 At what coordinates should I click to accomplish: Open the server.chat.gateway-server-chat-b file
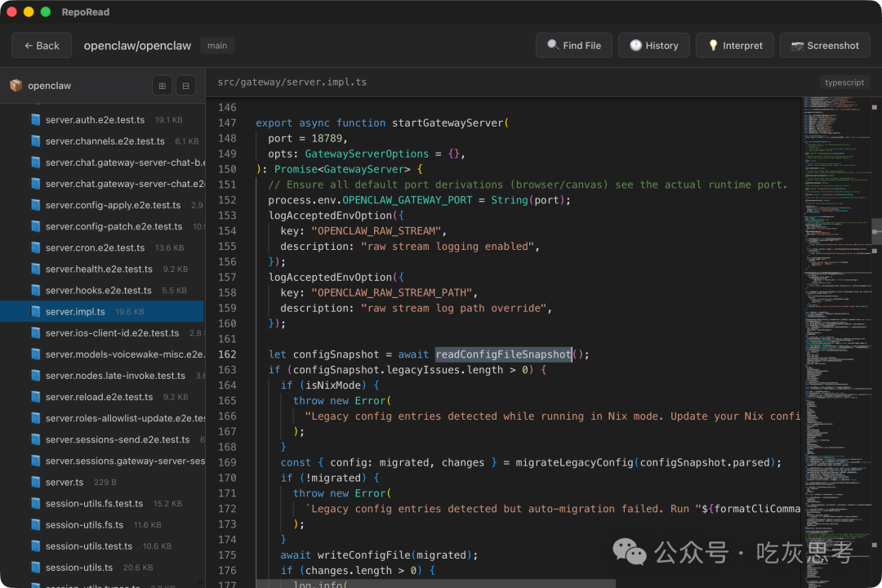click(x=102, y=163)
